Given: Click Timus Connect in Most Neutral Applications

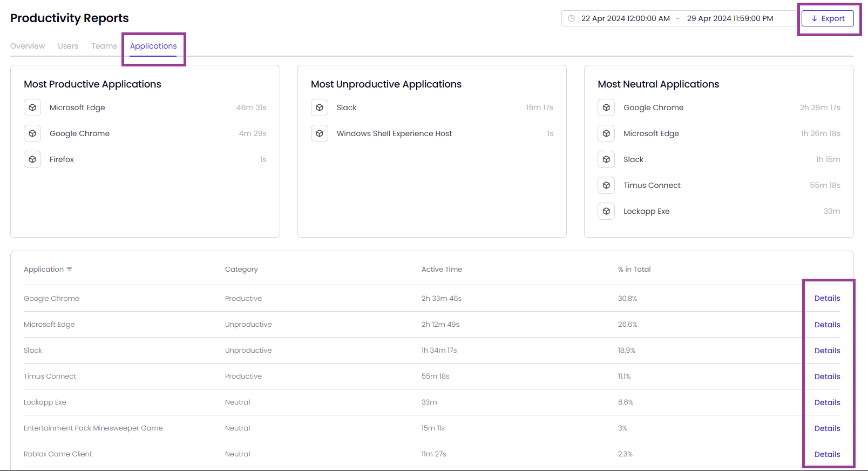Looking at the screenshot, I should click(x=652, y=185).
